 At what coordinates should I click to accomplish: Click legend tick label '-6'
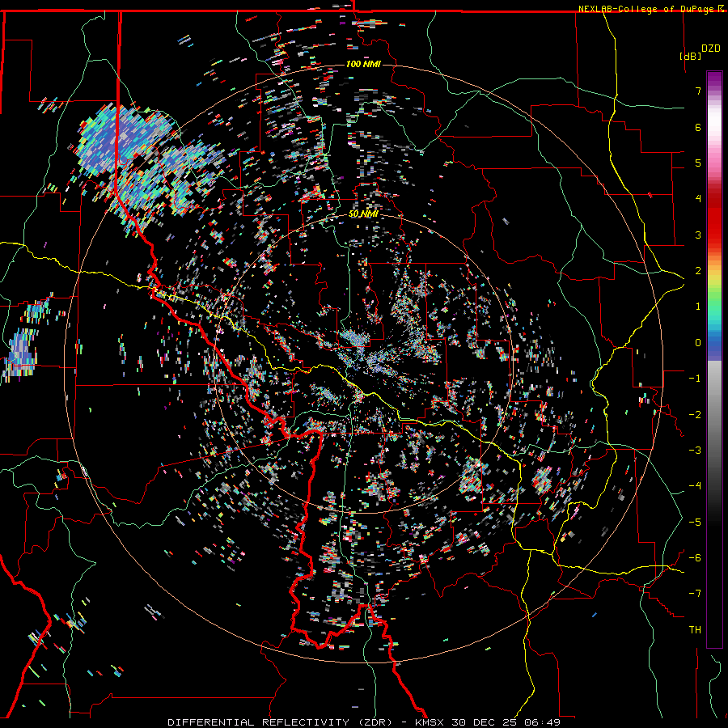pos(695,557)
